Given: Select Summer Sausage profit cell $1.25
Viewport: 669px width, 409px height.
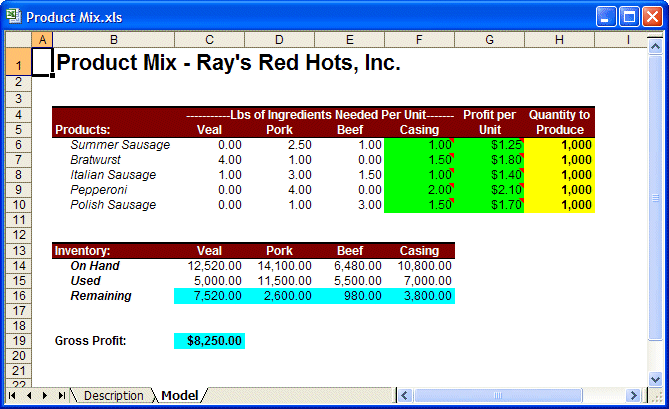Looking at the screenshot, I should click(489, 145).
